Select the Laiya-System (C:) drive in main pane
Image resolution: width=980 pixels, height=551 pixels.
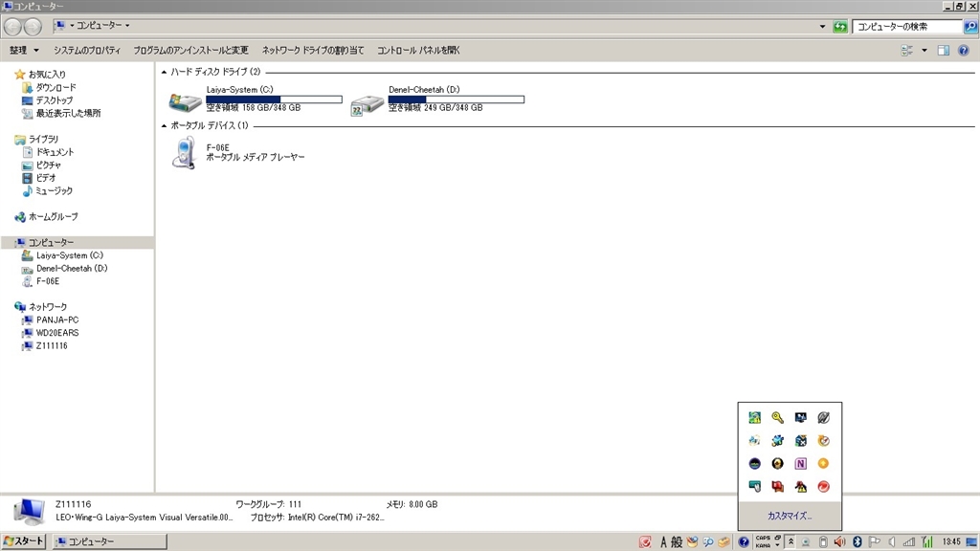tap(255, 99)
